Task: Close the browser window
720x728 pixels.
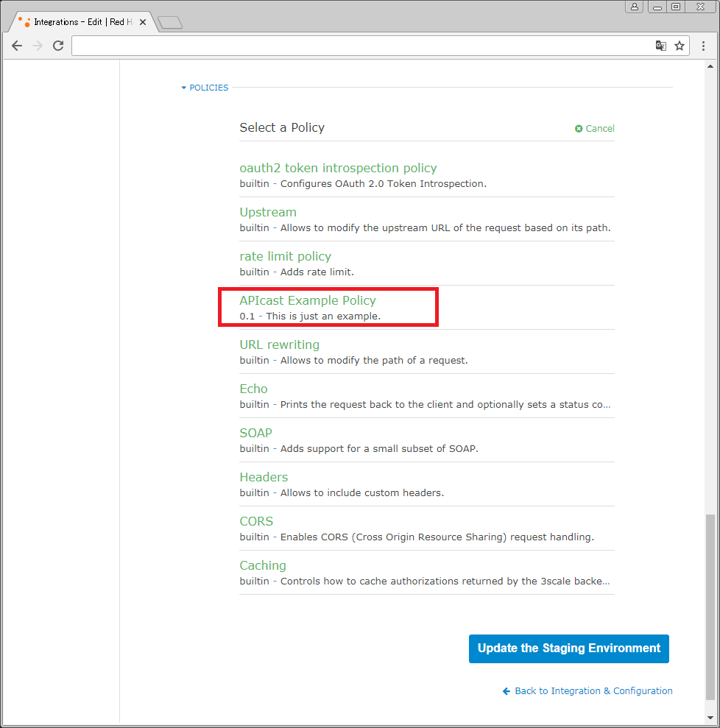Action: [x=701, y=7]
